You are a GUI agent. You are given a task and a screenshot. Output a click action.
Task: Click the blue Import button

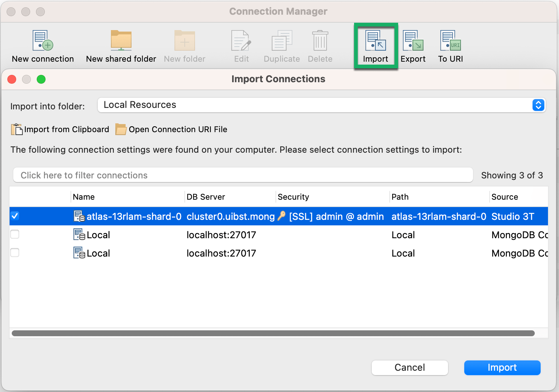[x=502, y=367]
